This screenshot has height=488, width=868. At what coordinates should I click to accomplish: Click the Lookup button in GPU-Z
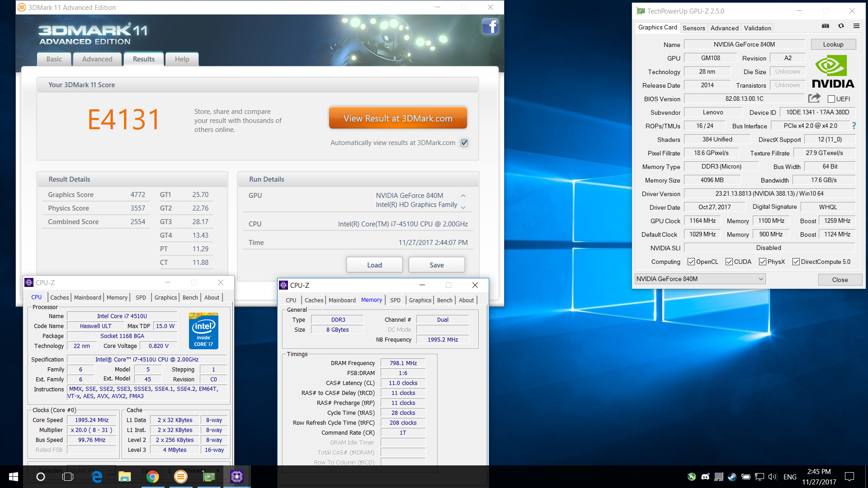tap(833, 44)
